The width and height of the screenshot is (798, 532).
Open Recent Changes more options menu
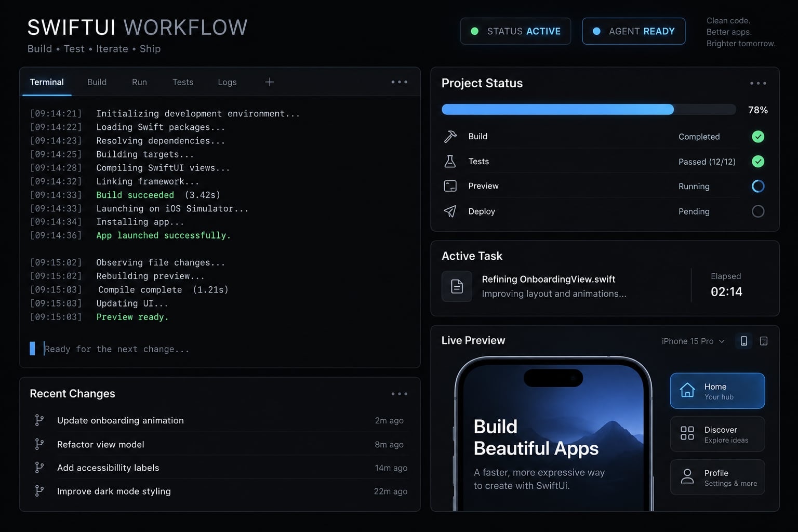tap(400, 394)
